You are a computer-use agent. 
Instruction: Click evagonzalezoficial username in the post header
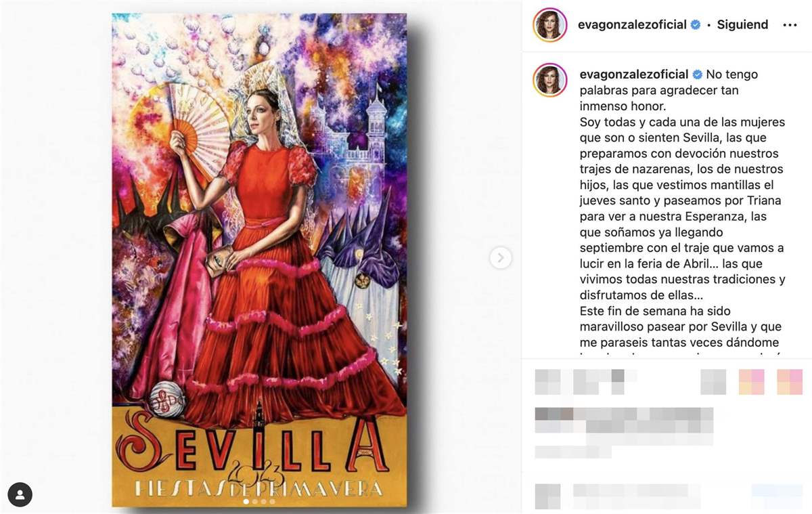coord(633,24)
